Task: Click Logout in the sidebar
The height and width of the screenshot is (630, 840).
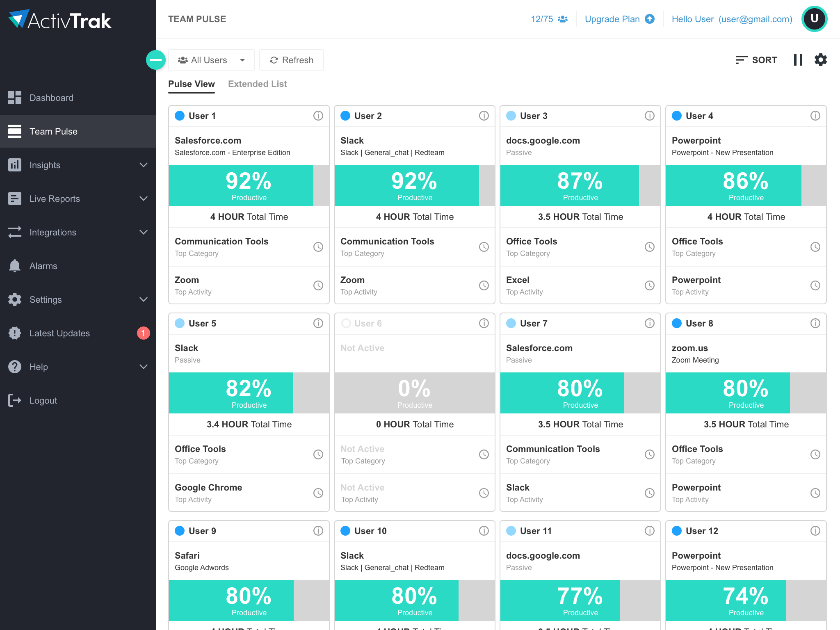Action: [78, 400]
